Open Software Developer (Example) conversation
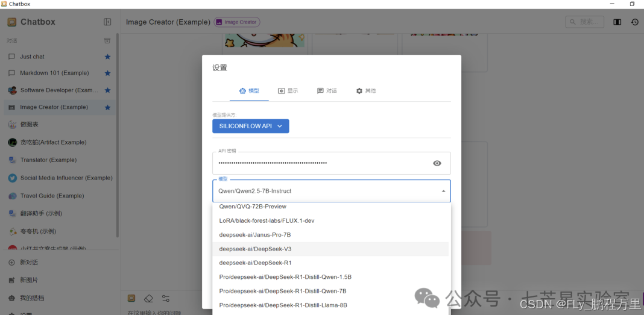This screenshot has width=644, height=315. 60,90
